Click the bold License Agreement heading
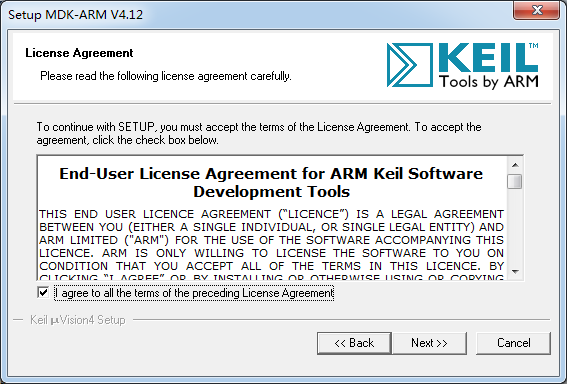The width and height of the screenshot is (567, 384). pos(79,53)
